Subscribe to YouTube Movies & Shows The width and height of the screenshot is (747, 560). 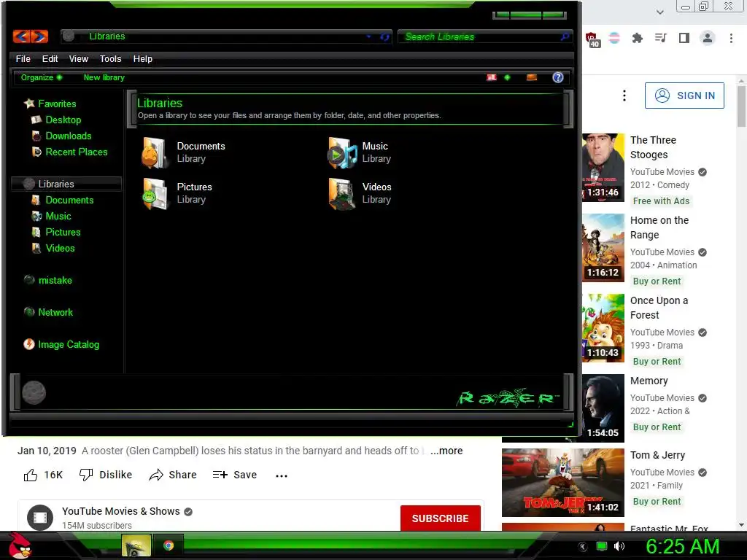(x=440, y=518)
